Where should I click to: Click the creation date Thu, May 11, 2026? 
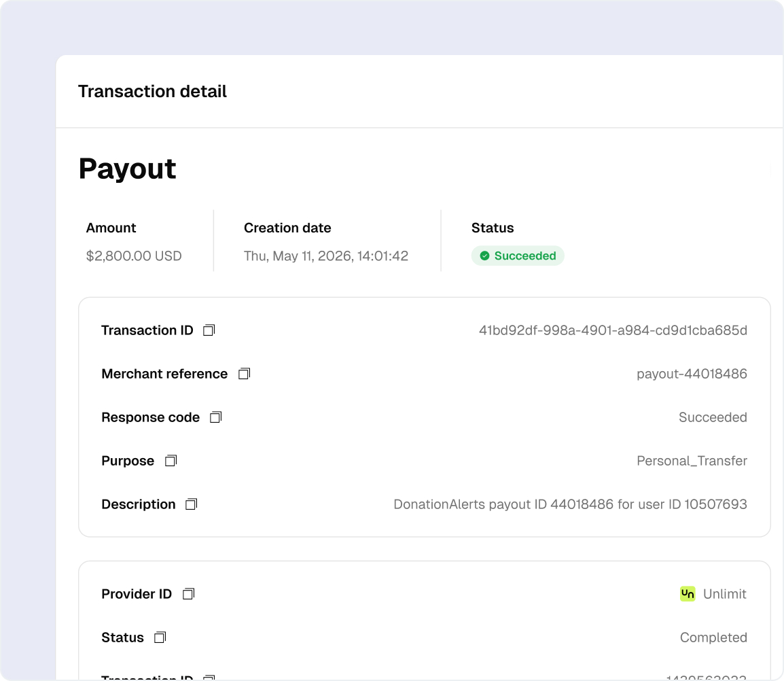click(326, 256)
